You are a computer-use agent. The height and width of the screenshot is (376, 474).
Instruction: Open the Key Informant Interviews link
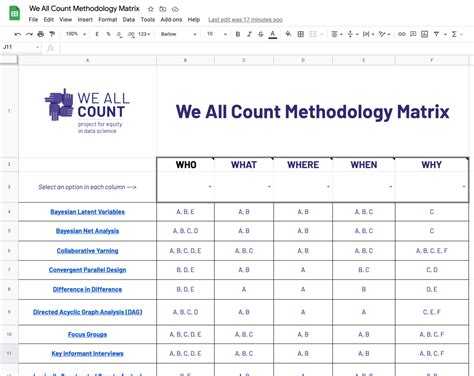[x=87, y=354]
